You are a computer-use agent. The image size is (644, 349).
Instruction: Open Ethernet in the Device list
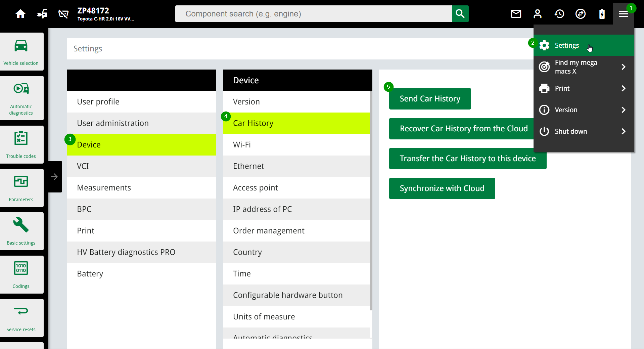(x=296, y=166)
